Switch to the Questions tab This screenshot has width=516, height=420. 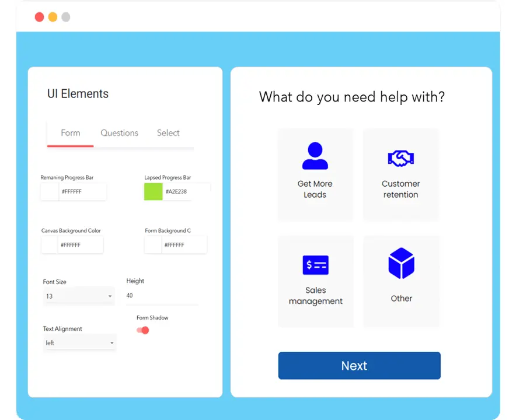pyautogui.click(x=119, y=133)
